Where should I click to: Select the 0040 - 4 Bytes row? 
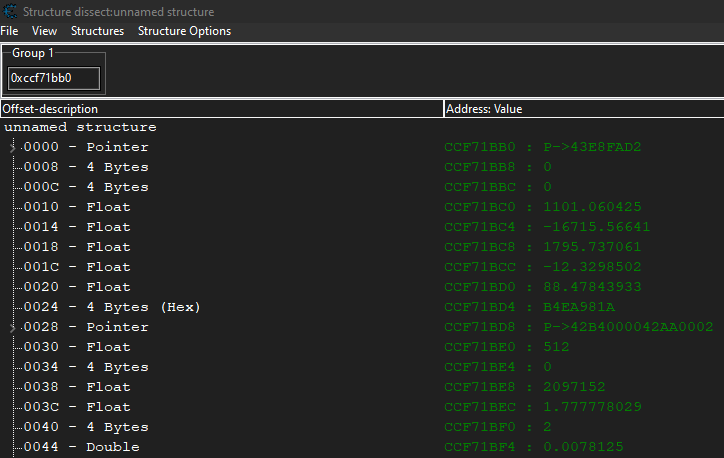click(92, 428)
